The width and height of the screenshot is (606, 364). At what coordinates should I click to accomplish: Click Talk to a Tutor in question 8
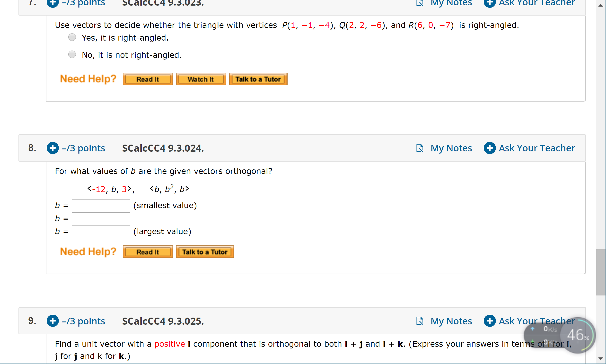pos(205,252)
